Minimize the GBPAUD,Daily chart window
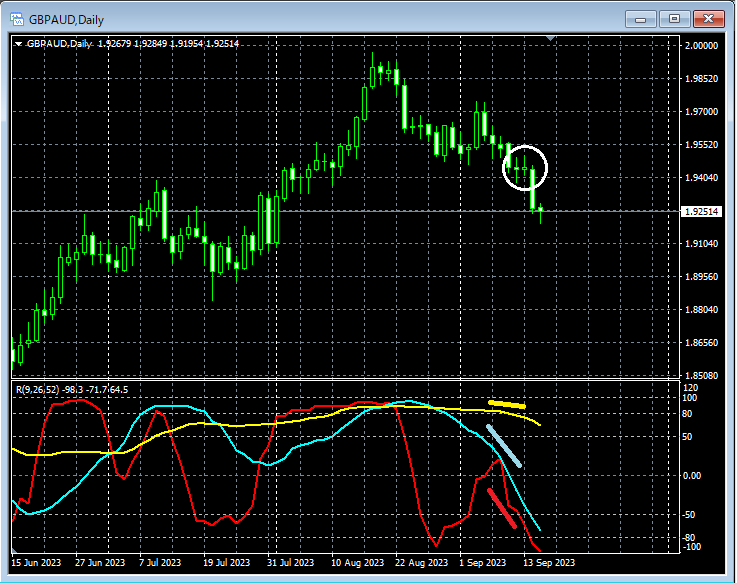The image size is (737, 583). pyautogui.click(x=640, y=19)
